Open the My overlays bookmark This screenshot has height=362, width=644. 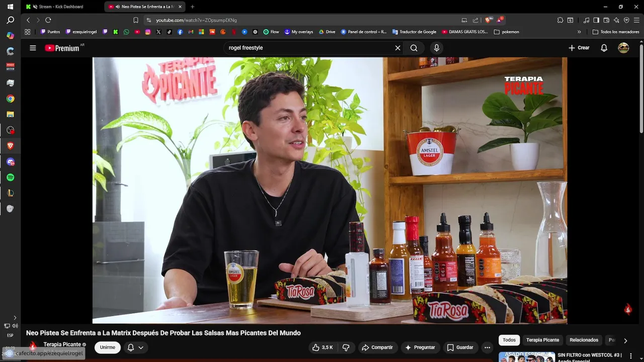299,32
